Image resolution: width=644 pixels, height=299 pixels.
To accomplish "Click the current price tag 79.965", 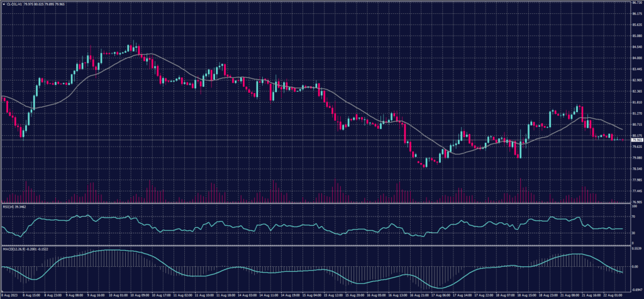I will click(x=634, y=140).
